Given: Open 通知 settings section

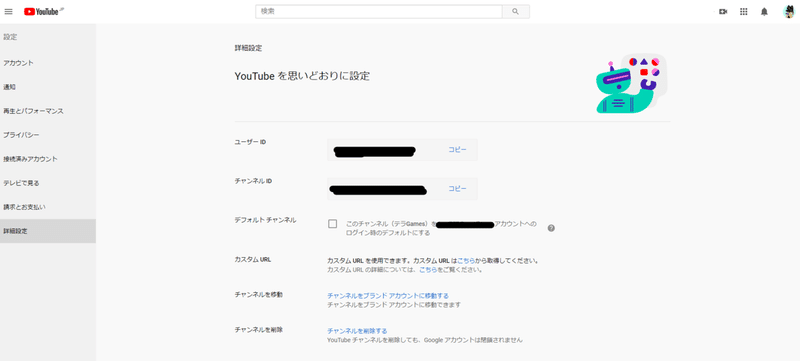Looking at the screenshot, I should (x=48, y=87).
